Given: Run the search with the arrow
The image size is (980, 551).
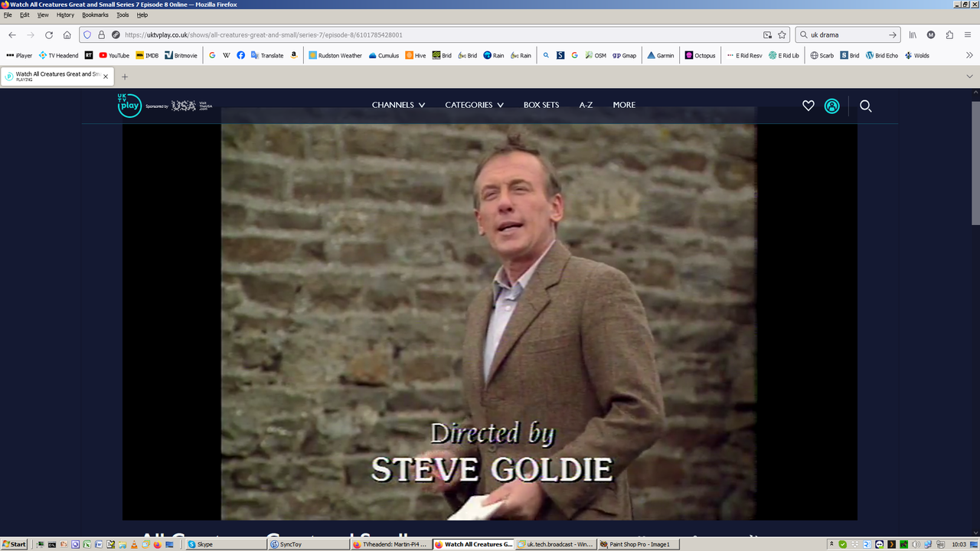Looking at the screenshot, I should 892,34.
